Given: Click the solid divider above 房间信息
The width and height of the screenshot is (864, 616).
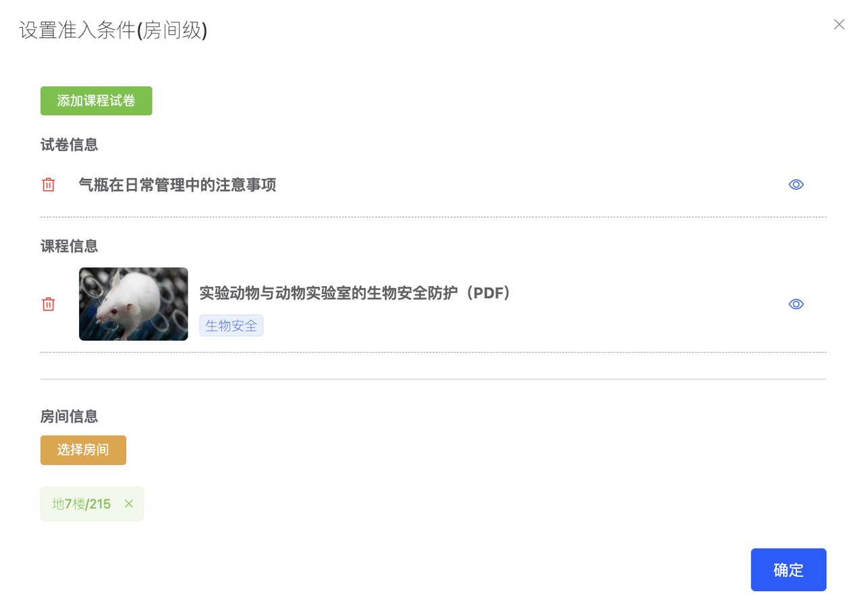Looking at the screenshot, I should [x=433, y=379].
